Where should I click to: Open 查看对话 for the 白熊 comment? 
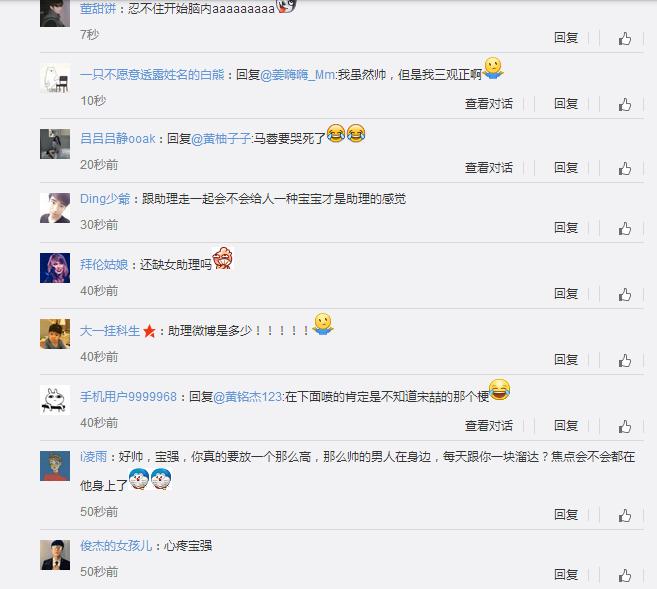pos(489,103)
